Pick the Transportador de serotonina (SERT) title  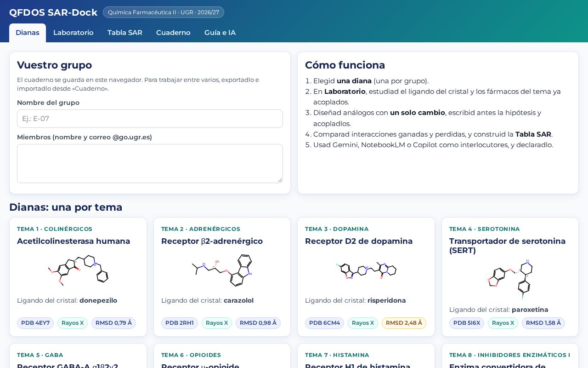tap(507, 246)
